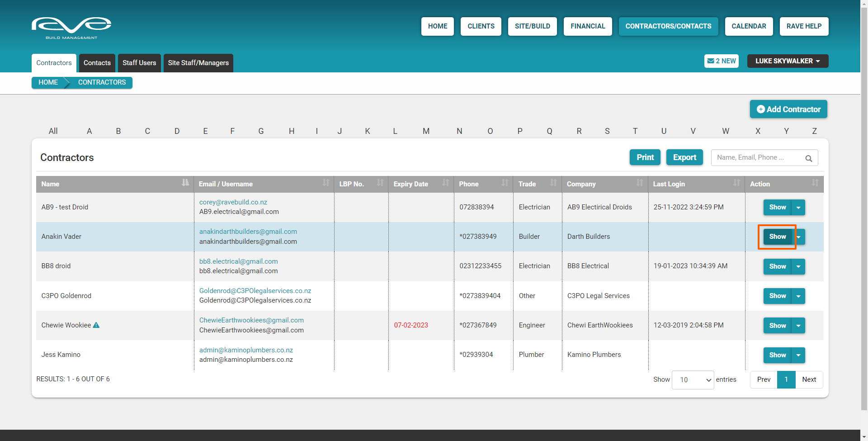Open FINANCIAL in top navigation
The height and width of the screenshot is (441, 868).
click(x=588, y=26)
